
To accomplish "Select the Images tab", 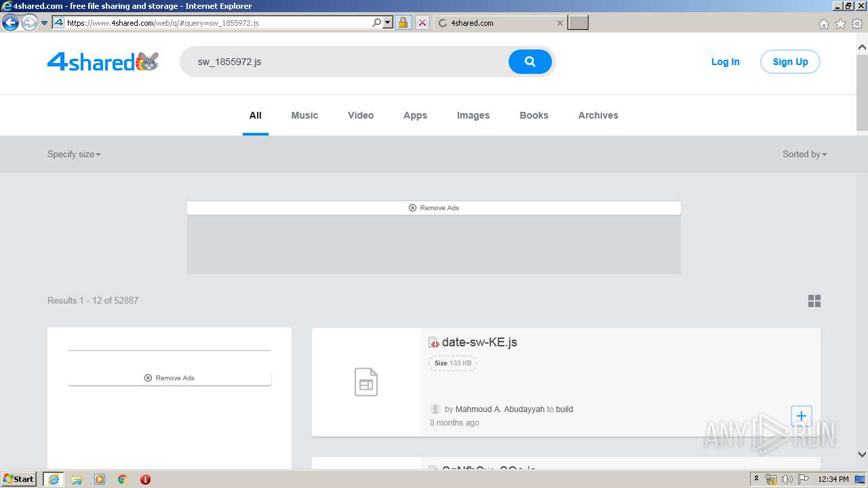I will pos(473,115).
